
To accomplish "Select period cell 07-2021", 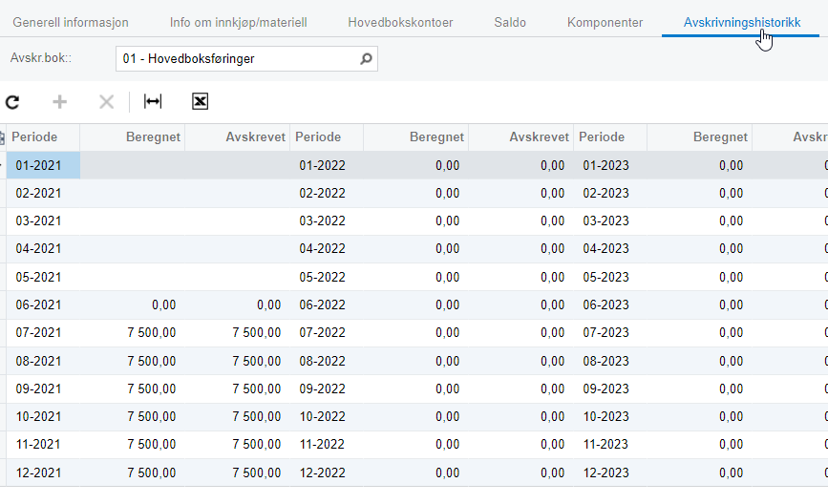I will pos(43,332).
